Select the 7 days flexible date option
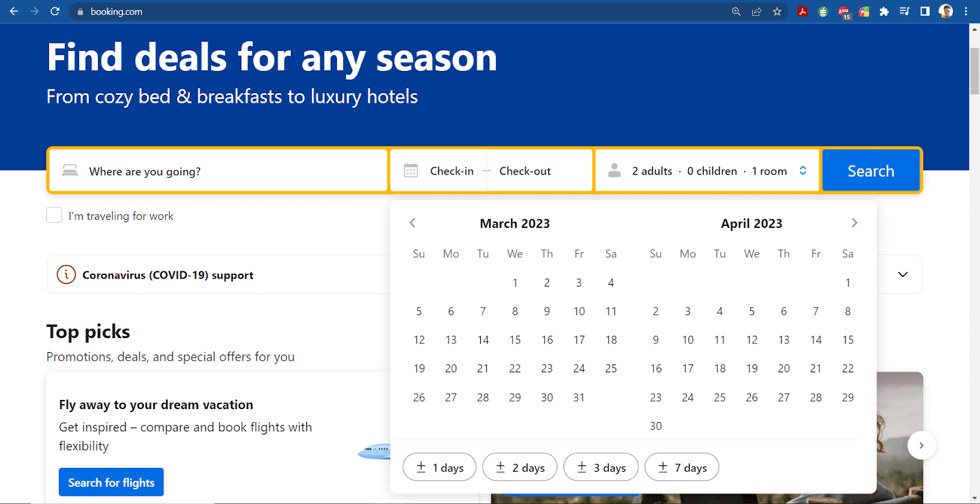This screenshot has height=504, width=980. pos(681,467)
